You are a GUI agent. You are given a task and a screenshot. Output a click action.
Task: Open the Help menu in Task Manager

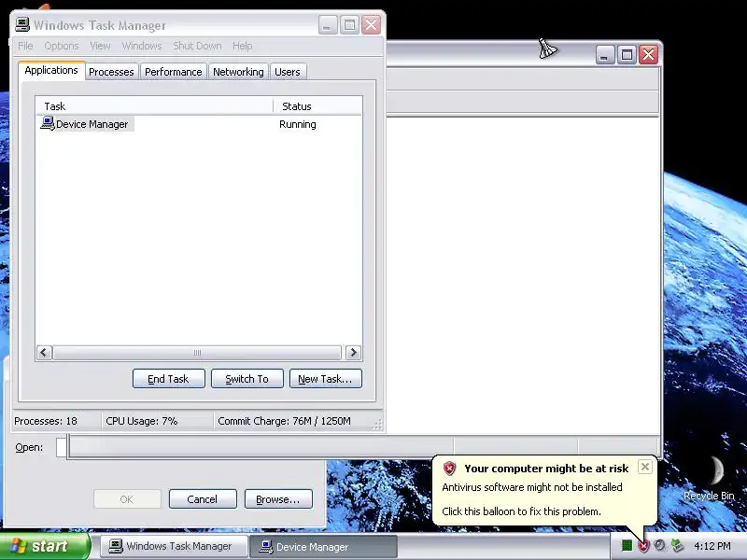(243, 46)
